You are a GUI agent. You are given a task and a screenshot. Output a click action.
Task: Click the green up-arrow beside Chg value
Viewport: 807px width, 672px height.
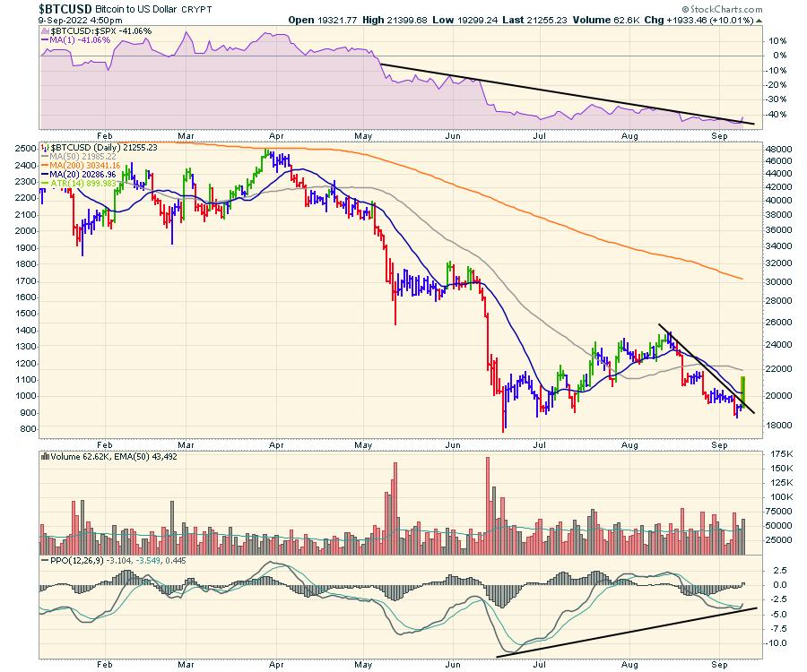coord(759,19)
